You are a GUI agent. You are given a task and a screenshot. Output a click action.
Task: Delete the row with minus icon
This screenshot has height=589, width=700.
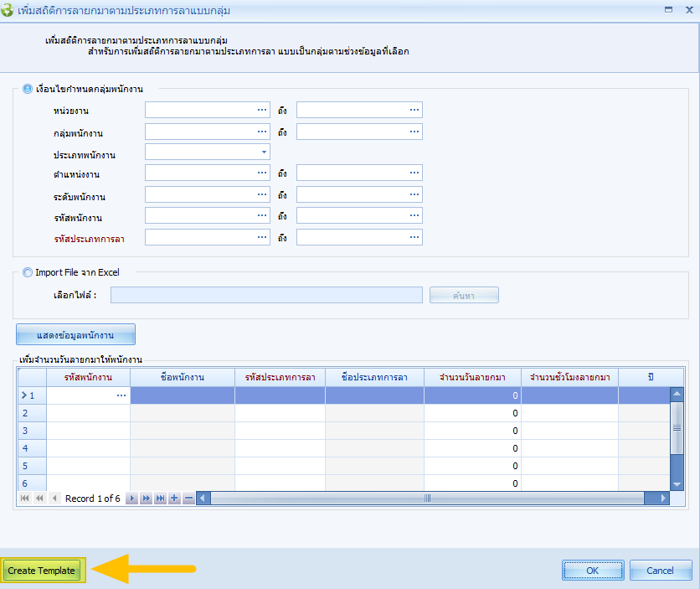coord(188,498)
